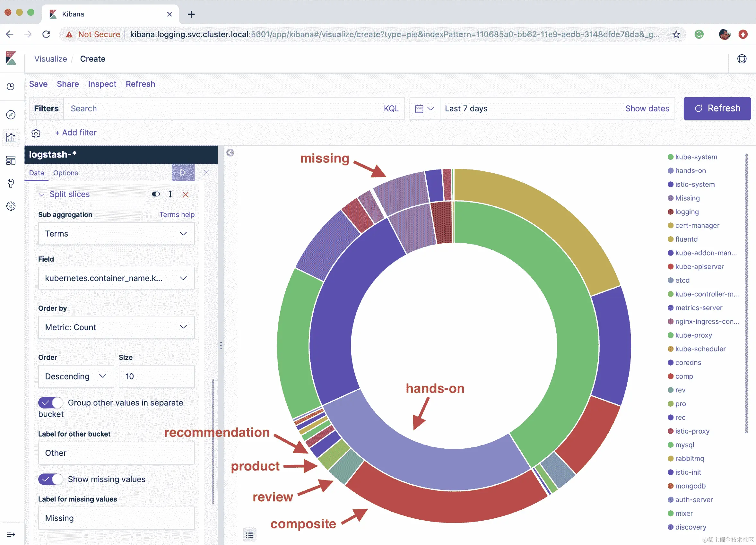Open Dev Tools via the wrench sidebar icon
This screenshot has width=756, height=545.
click(x=11, y=183)
